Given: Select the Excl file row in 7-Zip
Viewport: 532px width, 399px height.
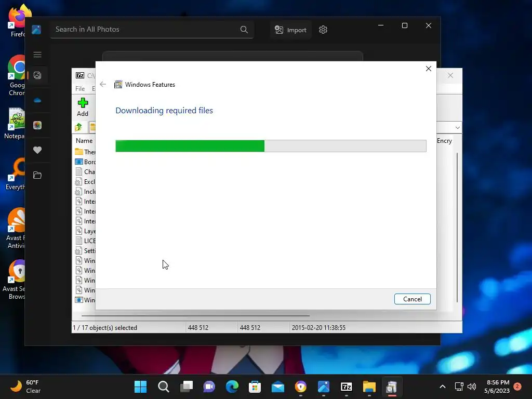Looking at the screenshot, I should (x=85, y=181).
